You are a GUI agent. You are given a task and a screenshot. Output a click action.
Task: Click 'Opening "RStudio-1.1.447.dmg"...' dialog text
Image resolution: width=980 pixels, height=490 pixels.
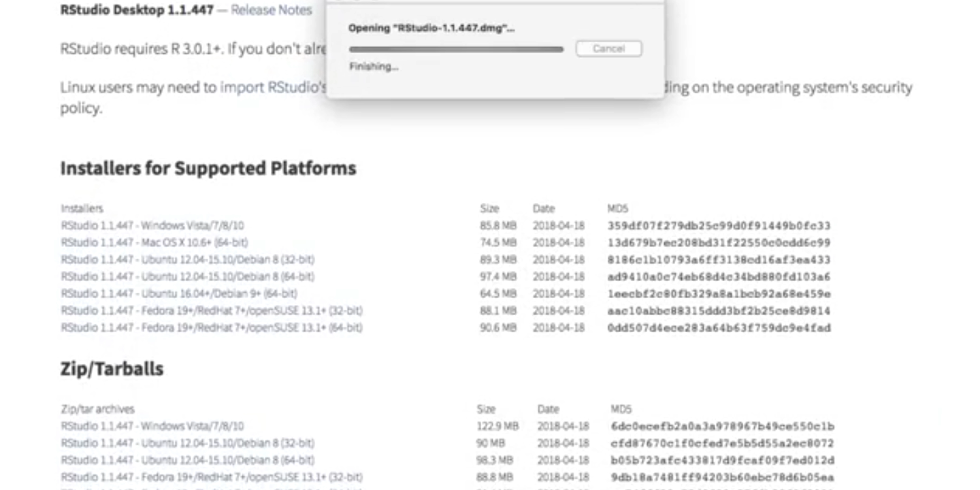click(x=431, y=28)
